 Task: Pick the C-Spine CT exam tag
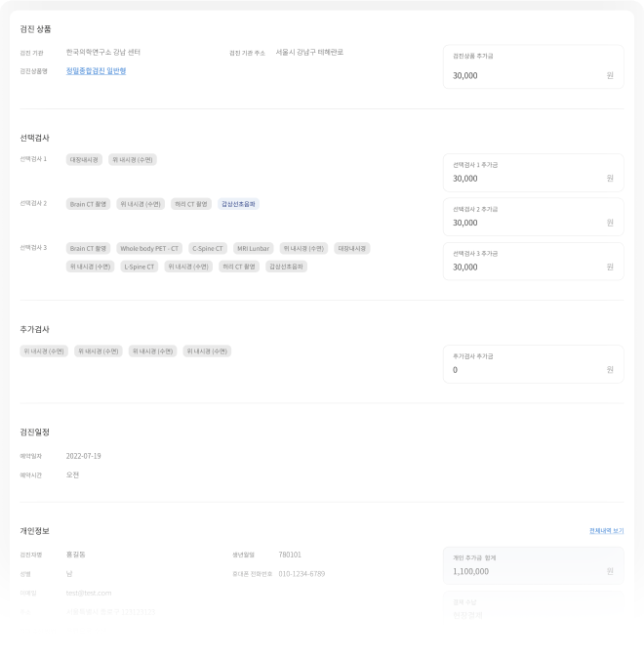pos(207,248)
